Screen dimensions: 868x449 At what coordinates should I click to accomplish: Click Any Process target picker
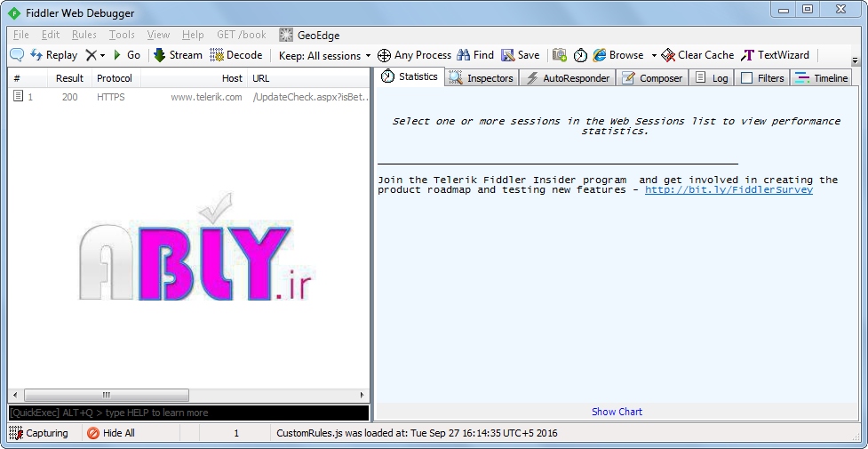[x=415, y=55]
